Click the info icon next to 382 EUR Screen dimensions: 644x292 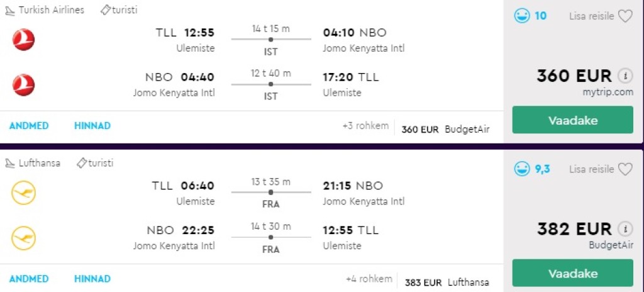[x=625, y=229]
